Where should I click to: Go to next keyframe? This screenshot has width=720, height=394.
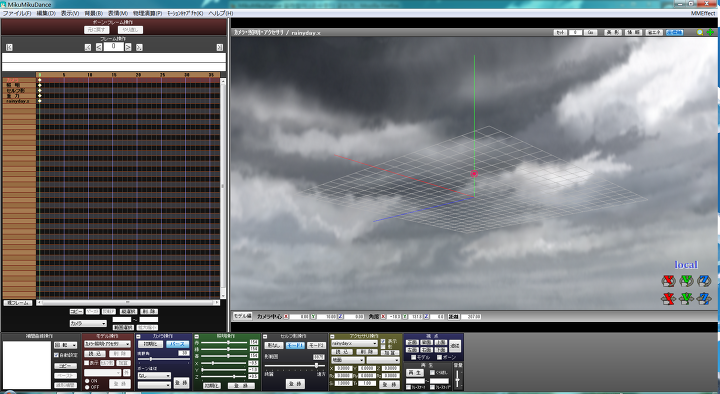(139, 47)
